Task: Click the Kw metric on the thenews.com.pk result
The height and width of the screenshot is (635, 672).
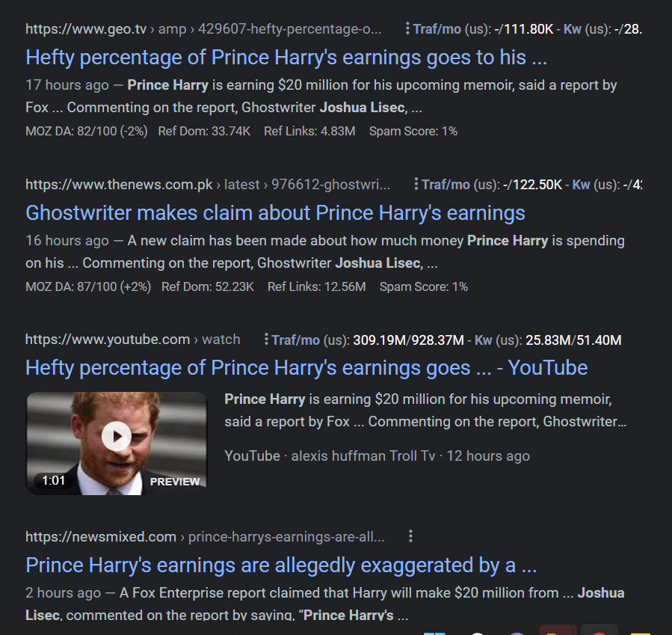Action: 581,185
